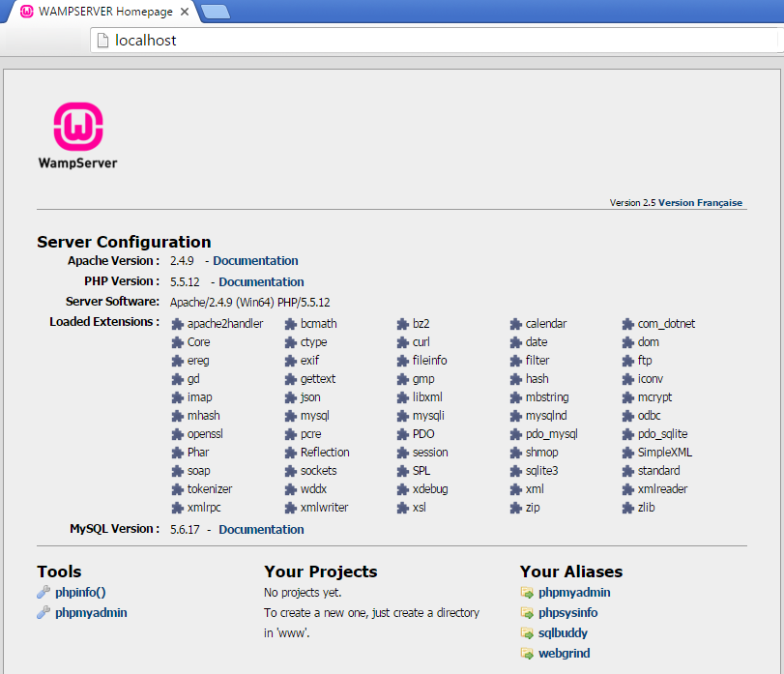Click the Loaded Extensions label
Screen dimensions: 784x674
coord(104,321)
